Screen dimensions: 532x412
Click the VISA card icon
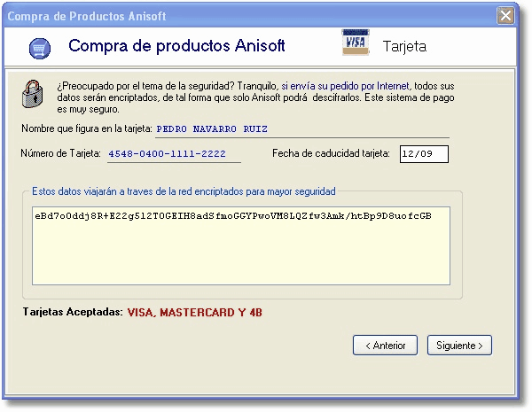(356, 43)
